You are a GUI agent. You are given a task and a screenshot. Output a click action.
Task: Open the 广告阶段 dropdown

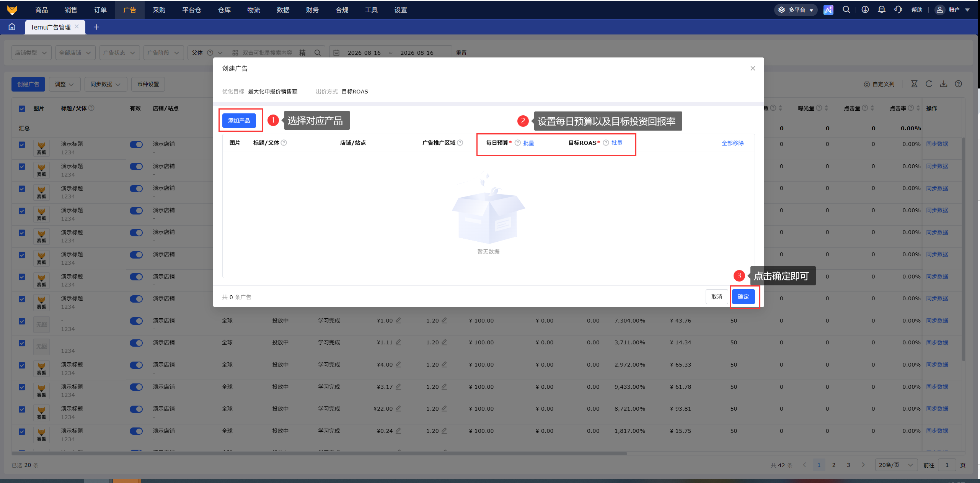[x=164, y=52]
